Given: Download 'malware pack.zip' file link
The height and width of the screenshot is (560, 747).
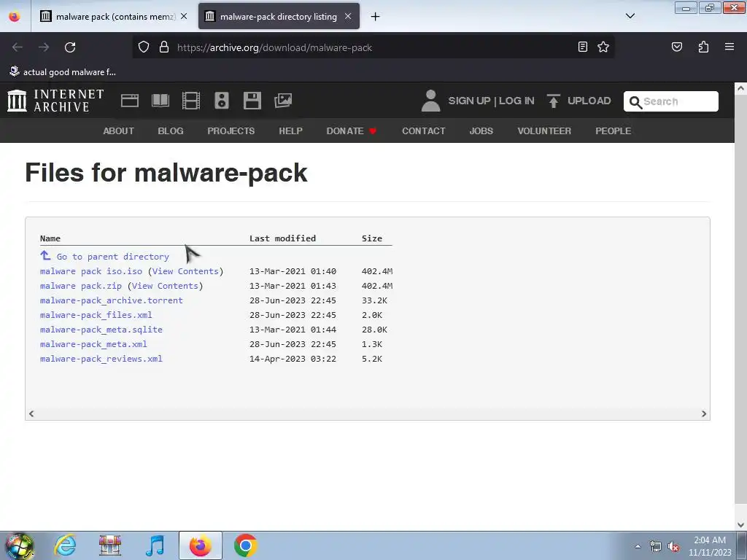Looking at the screenshot, I should point(81,286).
